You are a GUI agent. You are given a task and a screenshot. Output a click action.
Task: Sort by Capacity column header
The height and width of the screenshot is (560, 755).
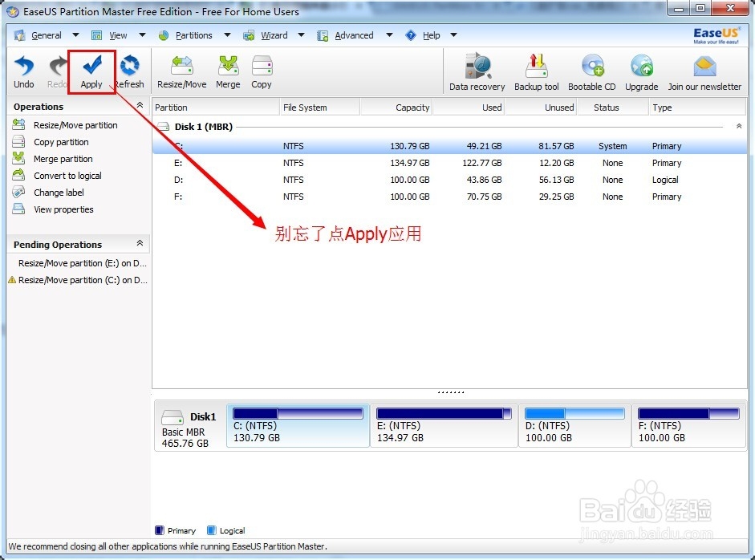(396, 108)
